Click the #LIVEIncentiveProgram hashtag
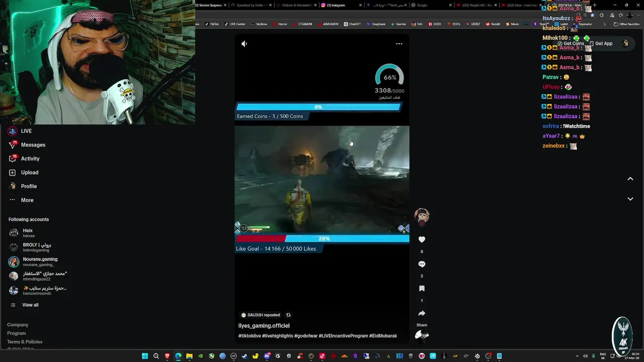Screen dimensions: 644x362 [343, 336]
